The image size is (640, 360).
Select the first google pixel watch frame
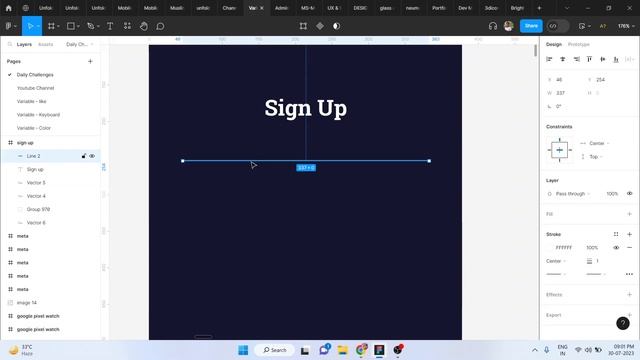tap(38, 316)
